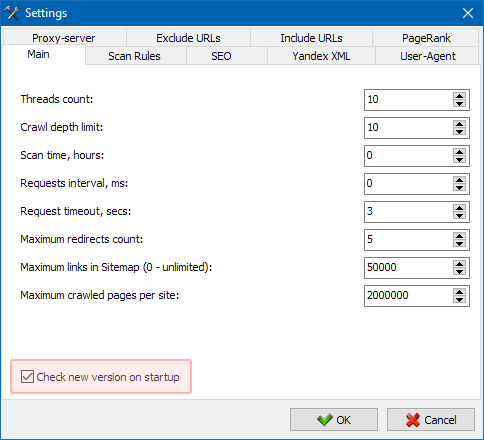Decrease Maximum redirects count down arrow
This screenshot has height=440, width=484.
pos(459,244)
